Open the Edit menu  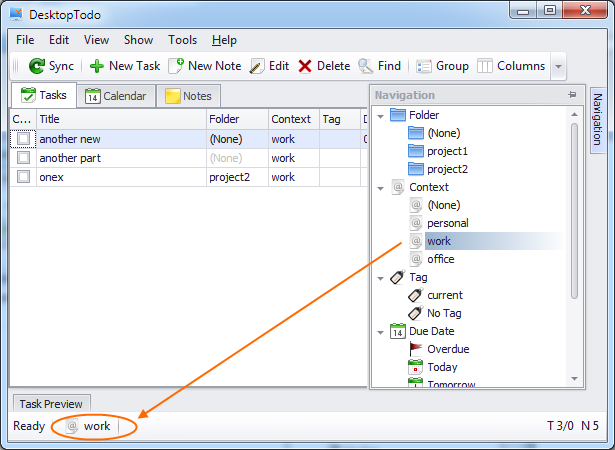click(59, 40)
